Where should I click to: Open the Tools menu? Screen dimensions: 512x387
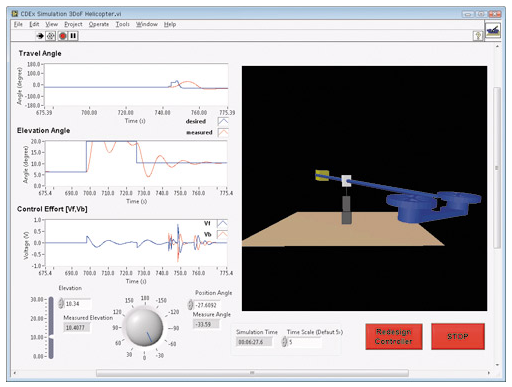[122, 24]
